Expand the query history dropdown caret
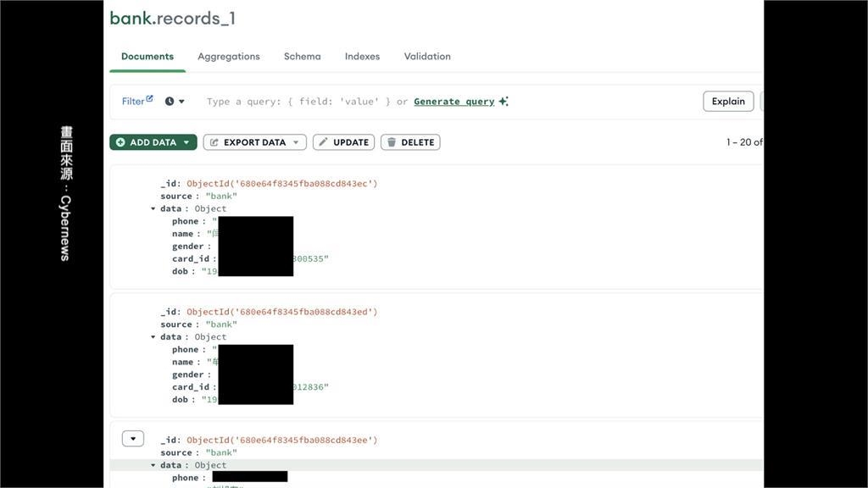 tap(181, 102)
